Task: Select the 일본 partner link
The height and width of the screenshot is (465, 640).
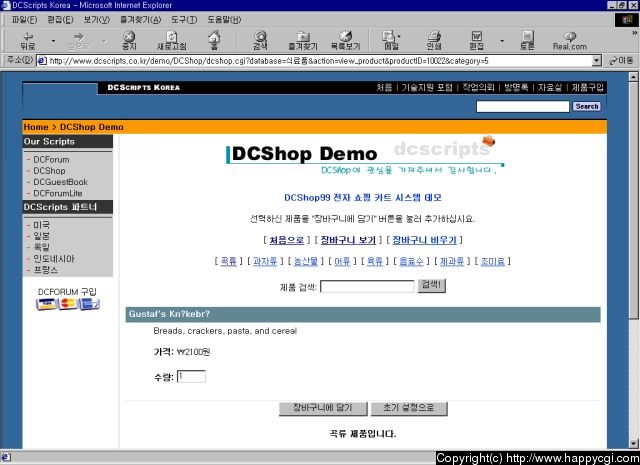Action: coord(41,236)
